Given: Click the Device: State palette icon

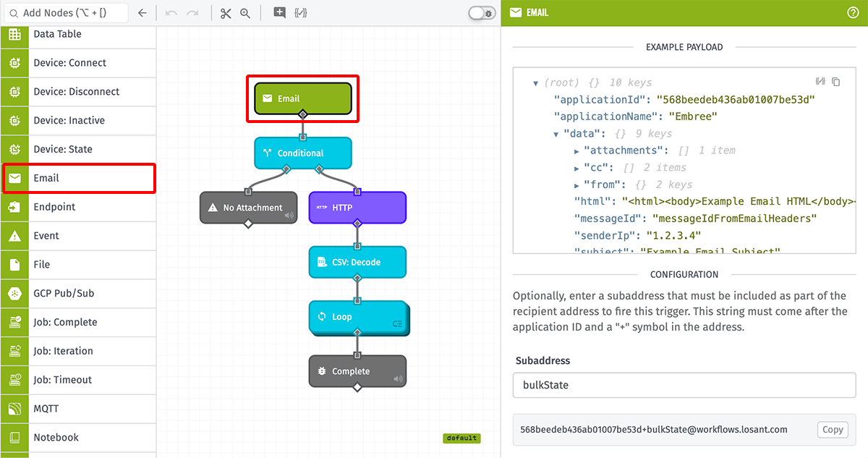Looking at the screenshot, I should coord(14,149).
